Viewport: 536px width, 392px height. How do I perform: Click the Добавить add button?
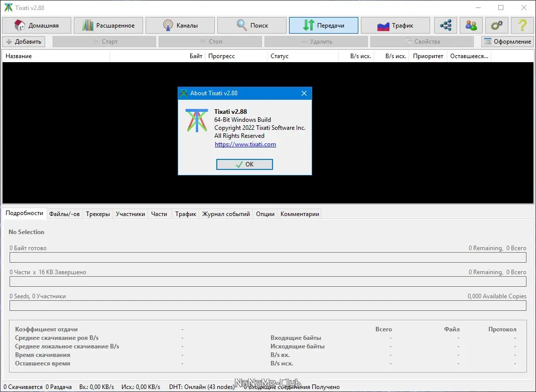(x=24, y=42)
